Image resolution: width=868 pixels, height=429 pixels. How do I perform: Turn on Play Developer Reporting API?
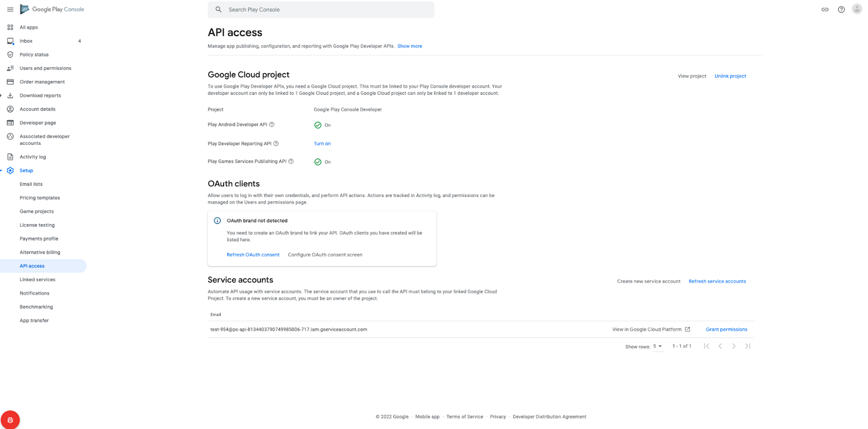click(322, 144)
